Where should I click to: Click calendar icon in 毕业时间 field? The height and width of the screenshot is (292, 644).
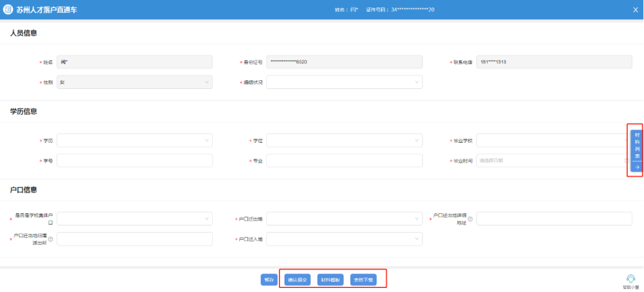[625, 160]
